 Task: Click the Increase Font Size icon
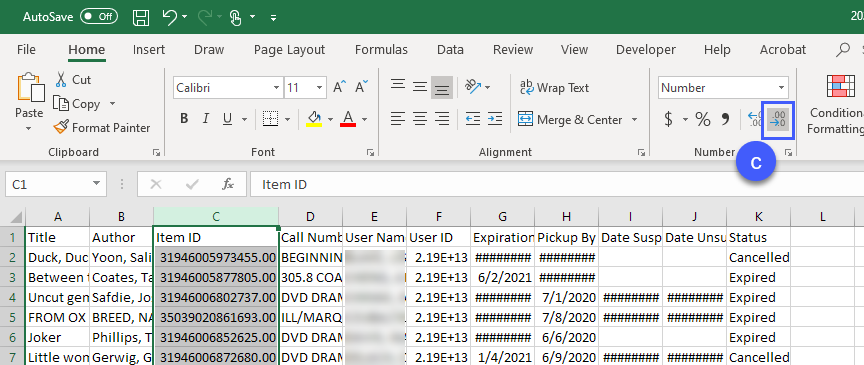tap(340, 87)
